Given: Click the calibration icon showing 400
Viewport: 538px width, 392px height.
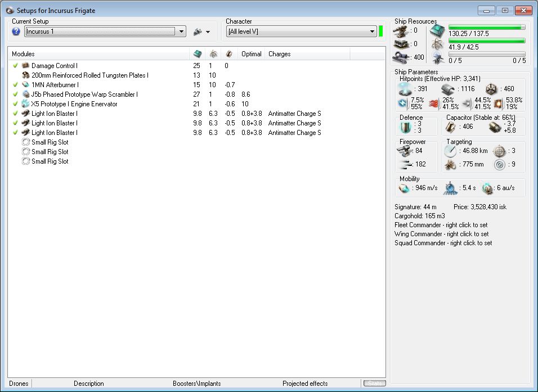Looking at the screenshot, I should 400,57.
